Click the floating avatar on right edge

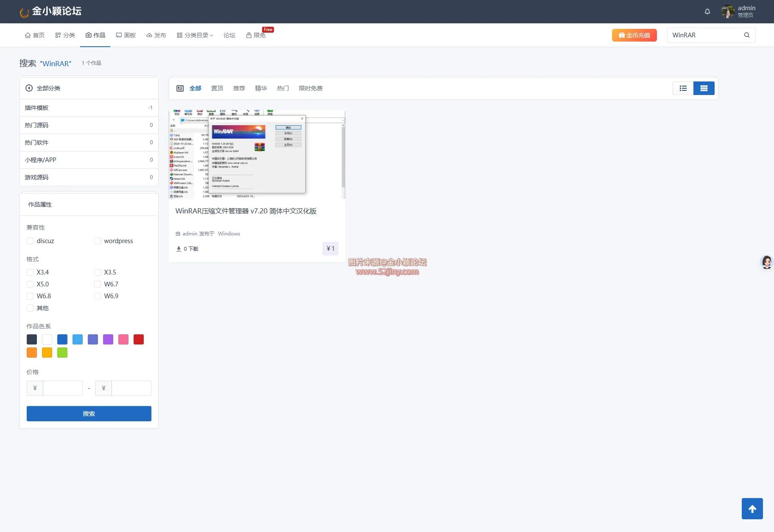(x=766, y=262)
